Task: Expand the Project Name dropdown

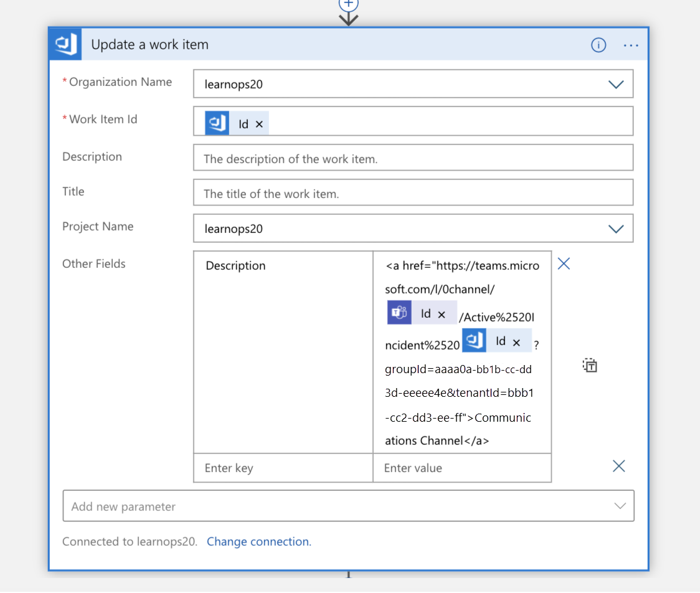Action: [x=616, y=229]
